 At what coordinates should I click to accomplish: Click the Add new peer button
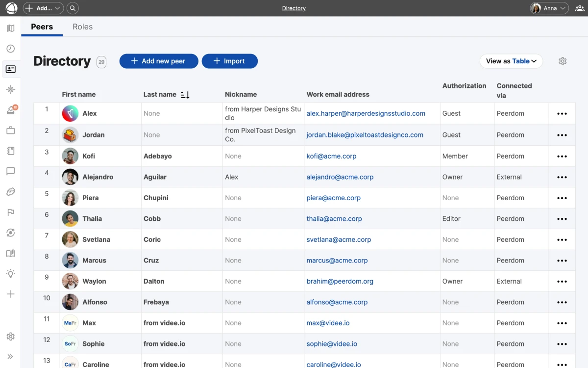[158, 61]
